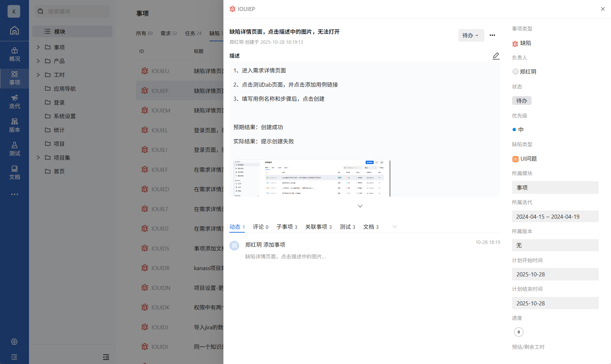Expand the 产品 module folder

tap(38, 61)
